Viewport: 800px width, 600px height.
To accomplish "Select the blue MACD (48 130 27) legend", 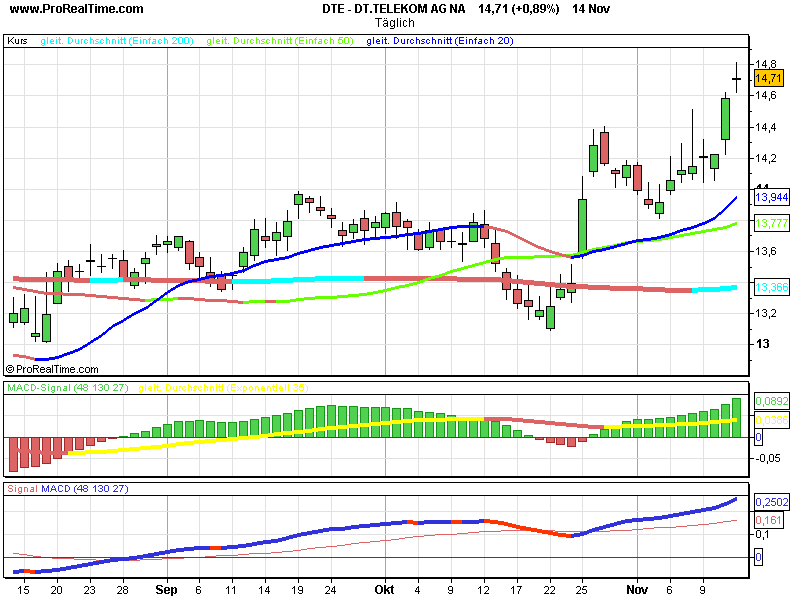I will pyautogui.click(x=85, y=489).
